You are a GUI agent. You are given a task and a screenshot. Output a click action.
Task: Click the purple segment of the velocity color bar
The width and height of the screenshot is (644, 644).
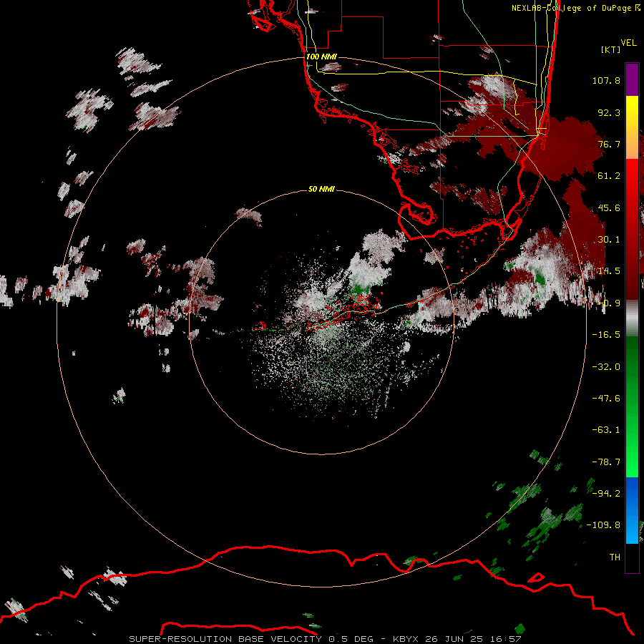tap(632, 79)
